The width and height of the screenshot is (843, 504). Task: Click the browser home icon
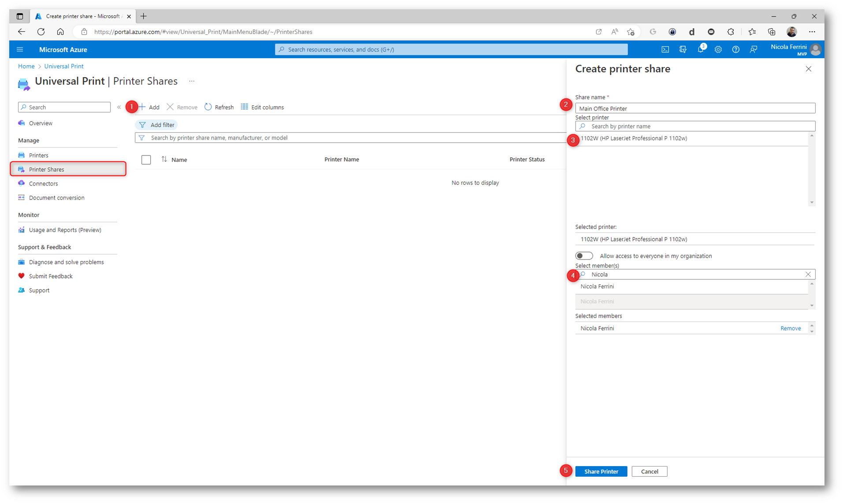[60, 32]
